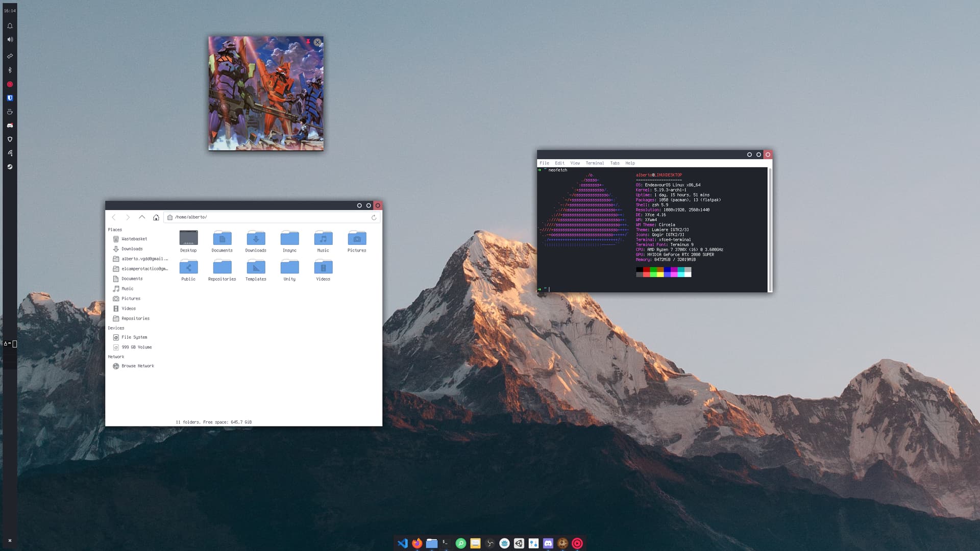Viewport: 980px width, 551px height.
Task: Select the Repositories folder in main pane
Action: pyautogui.click(x=222, y=270)
